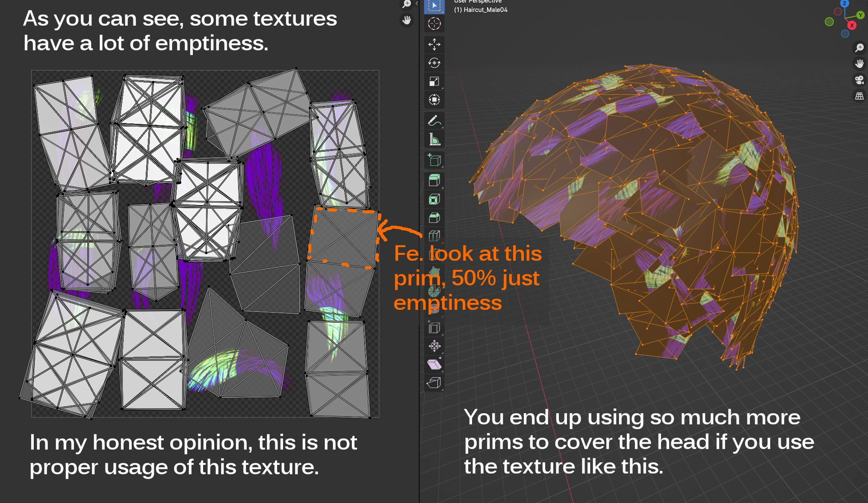Click the 3D viewport zoom magnifier
The width and height of the screenshot is (868, 503).
tap(859, 47)
